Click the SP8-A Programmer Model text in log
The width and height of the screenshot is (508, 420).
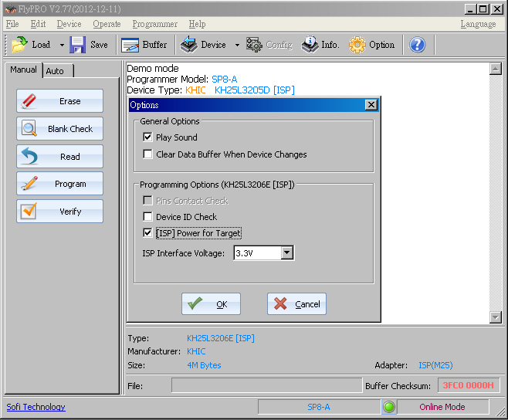[224, 79]
